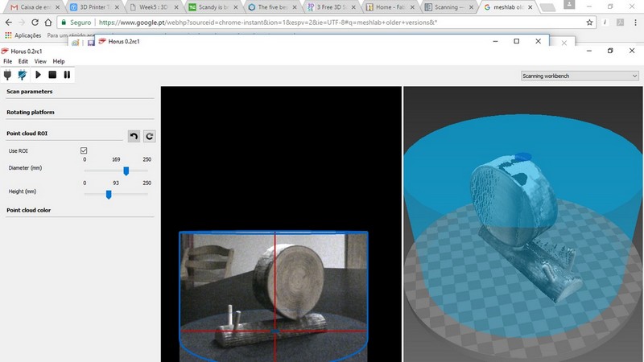
Task: Click the Horus disconnect plug icon
Action: pyautogui.click(x=23, y=75)
